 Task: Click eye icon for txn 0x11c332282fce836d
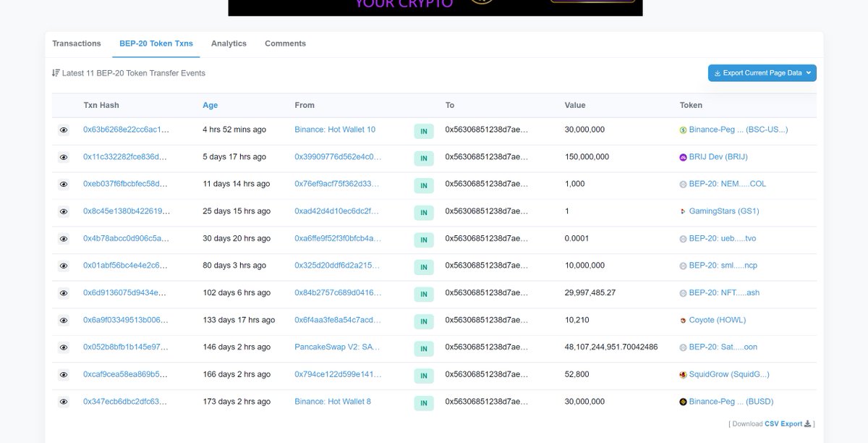(64, 157)
